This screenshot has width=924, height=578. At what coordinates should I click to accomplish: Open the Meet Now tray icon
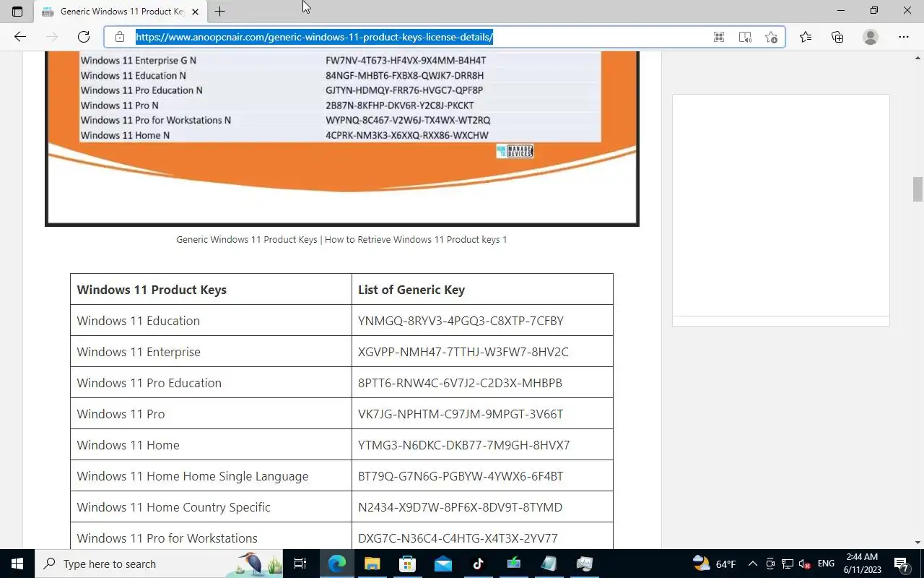pos(770,564)
